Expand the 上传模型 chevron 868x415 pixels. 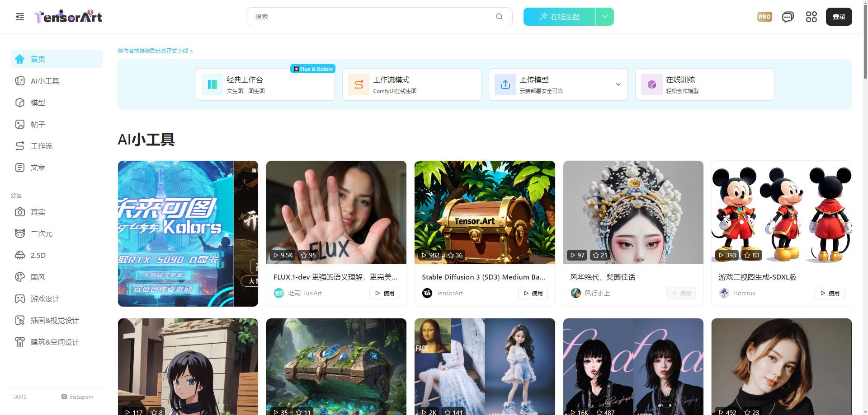618,84
